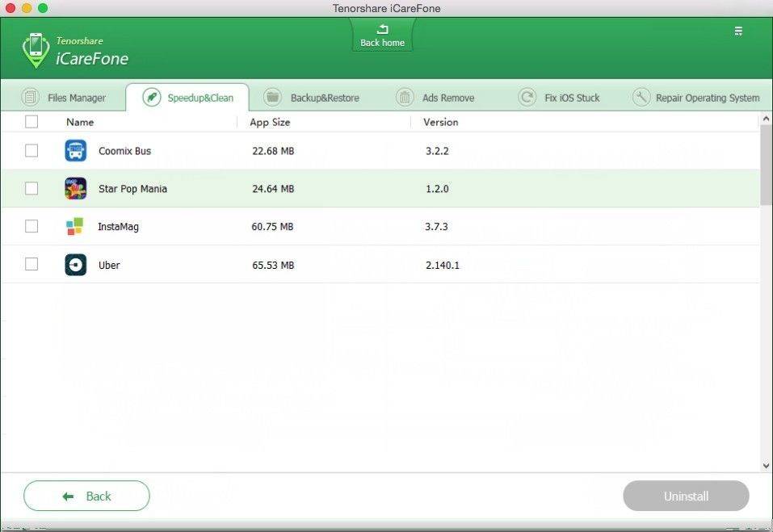
Task: Click the 24.64 MB size value
Action: tap(273, 189)
